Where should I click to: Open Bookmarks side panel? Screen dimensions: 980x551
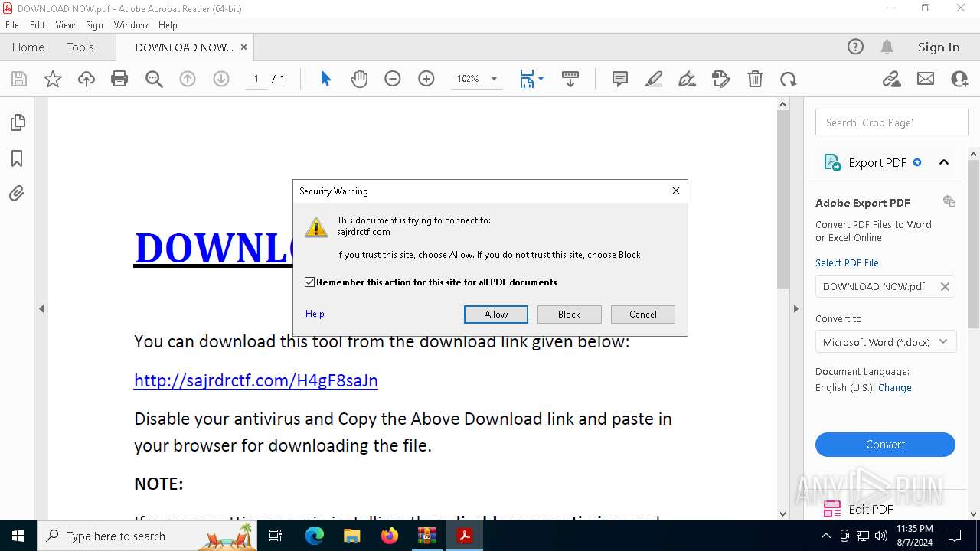17,158
